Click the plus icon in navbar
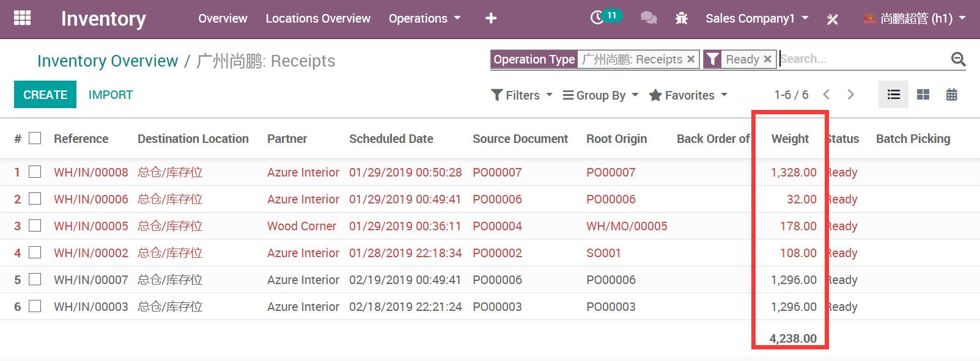980x361 pixels. (490, 18)
